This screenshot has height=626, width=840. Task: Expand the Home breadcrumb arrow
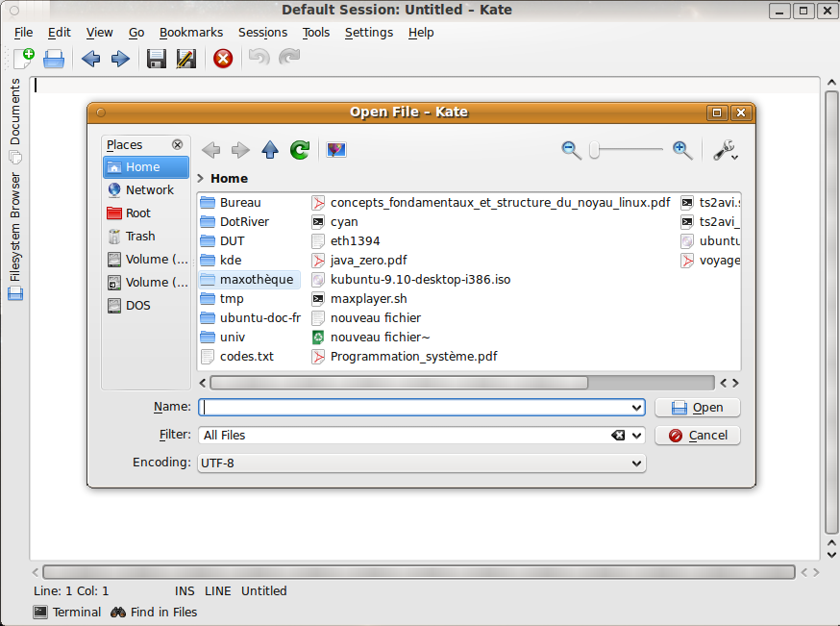[x=200, y=179]
